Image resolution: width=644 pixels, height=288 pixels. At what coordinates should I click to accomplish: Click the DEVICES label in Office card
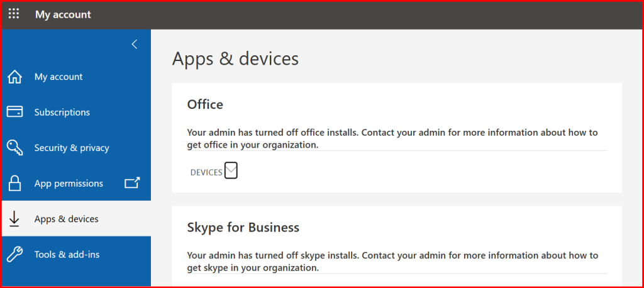pos(206,172)
